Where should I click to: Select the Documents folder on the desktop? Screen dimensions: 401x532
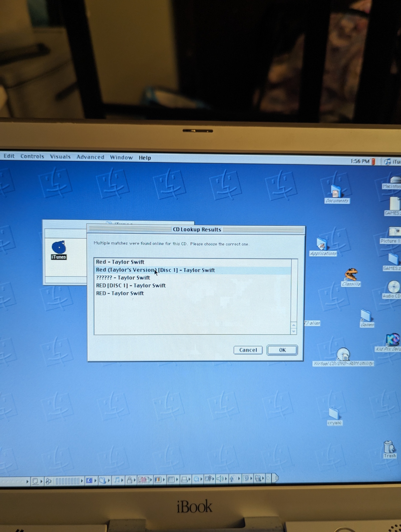(336, 194)
